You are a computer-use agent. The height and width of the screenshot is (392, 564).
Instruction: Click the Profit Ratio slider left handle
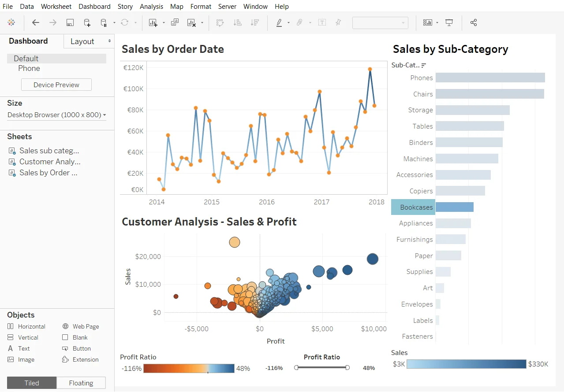click(x=296, y=367)
